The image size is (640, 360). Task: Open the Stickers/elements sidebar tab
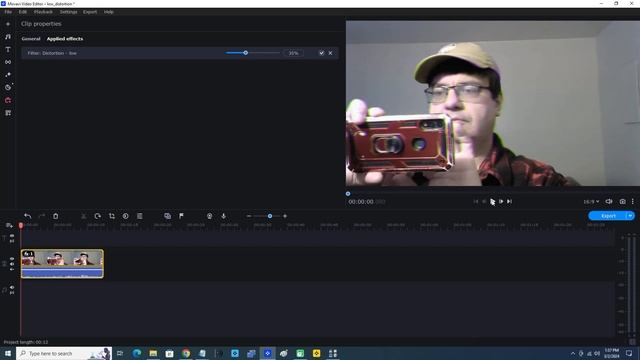(x=8, y=87)
